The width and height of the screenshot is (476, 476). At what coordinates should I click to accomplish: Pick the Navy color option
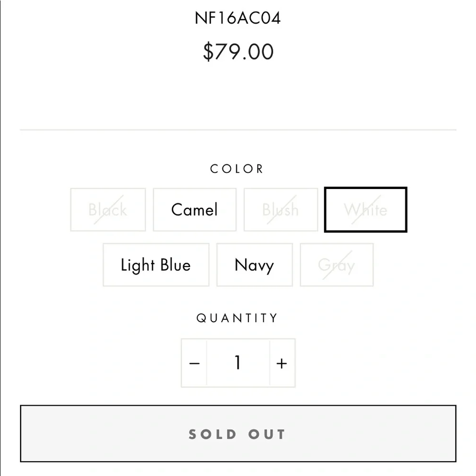pos(254,265)
